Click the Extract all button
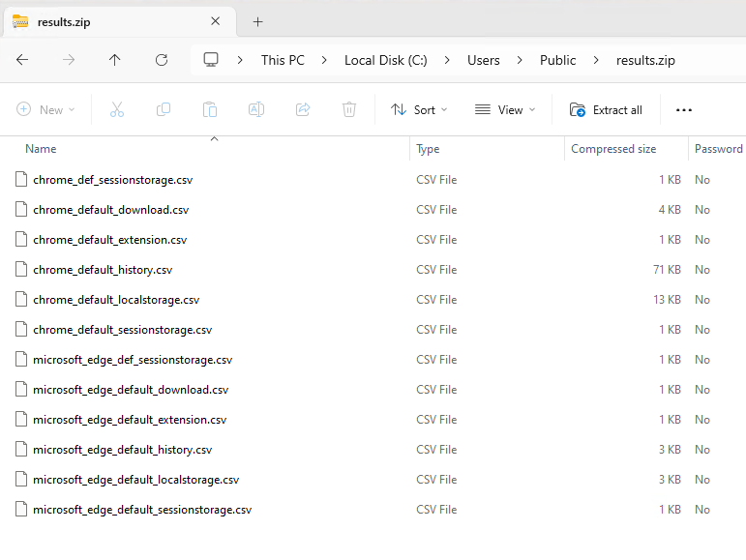746x560 pixels. [606, 110]
